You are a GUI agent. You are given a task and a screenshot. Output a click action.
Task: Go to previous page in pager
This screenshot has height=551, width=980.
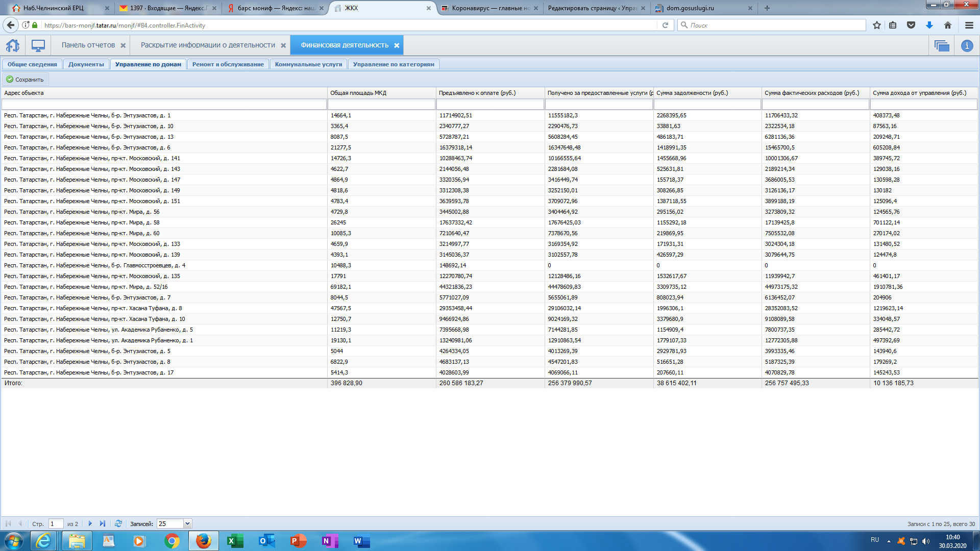[20, 523]
